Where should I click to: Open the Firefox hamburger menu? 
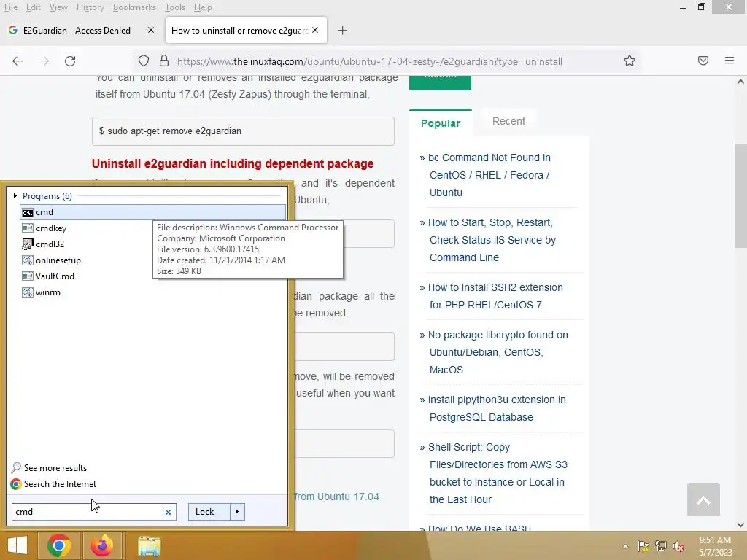[729, 61]
